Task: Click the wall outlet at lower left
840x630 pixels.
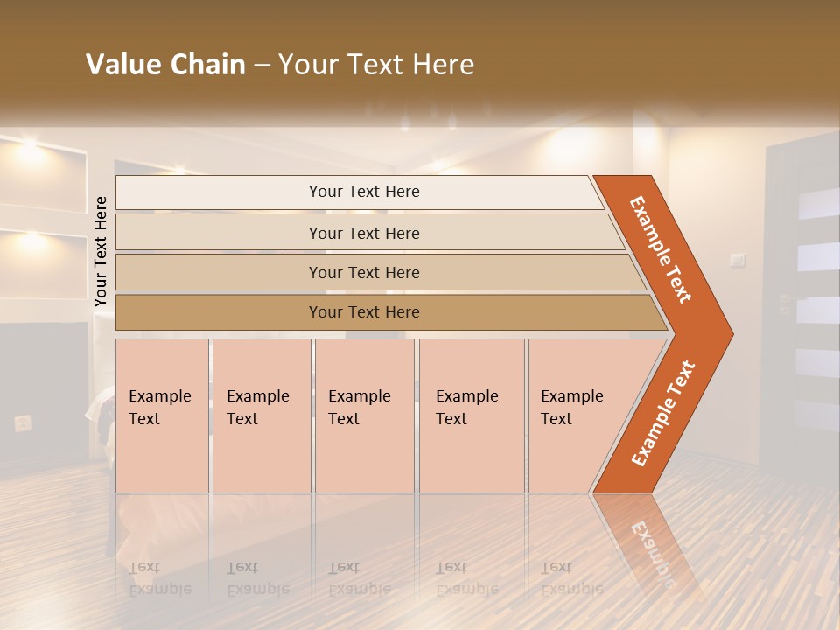Action: point(23,423)
